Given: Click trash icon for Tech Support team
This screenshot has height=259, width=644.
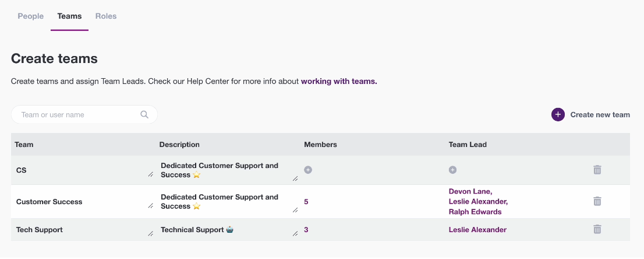Looking at the screenshot, I should pos(597,230).
